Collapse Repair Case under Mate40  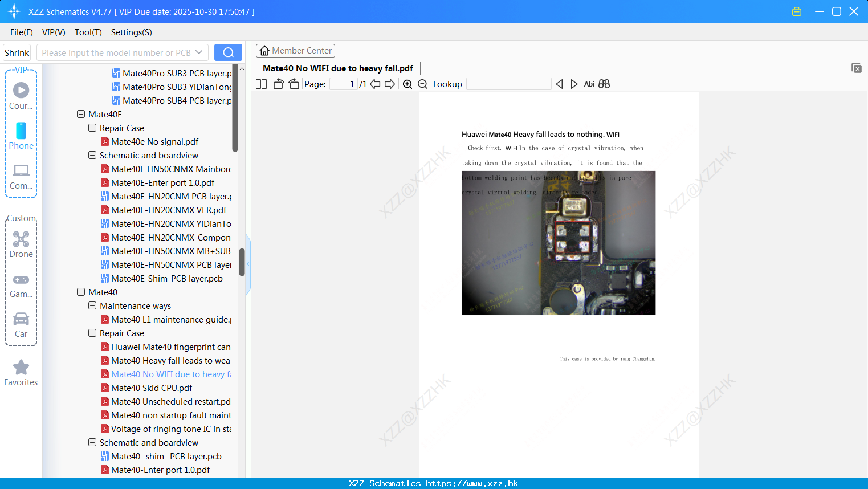pyautogui.click(x=92, y=333)
